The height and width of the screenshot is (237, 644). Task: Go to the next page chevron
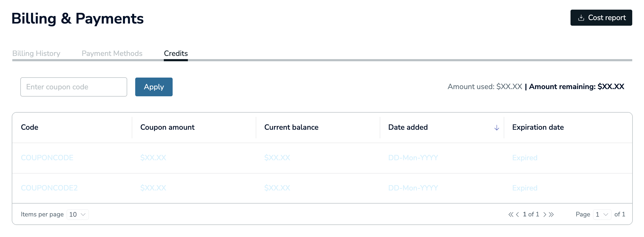545,215
